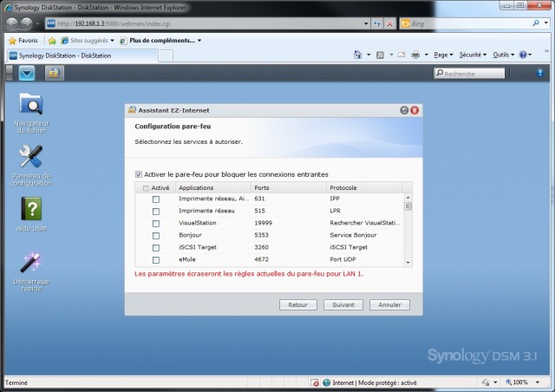The height and width of the screenshot is (392, 555).
Task: Click the services list scrollbar thumb
Action: point(408,206)
